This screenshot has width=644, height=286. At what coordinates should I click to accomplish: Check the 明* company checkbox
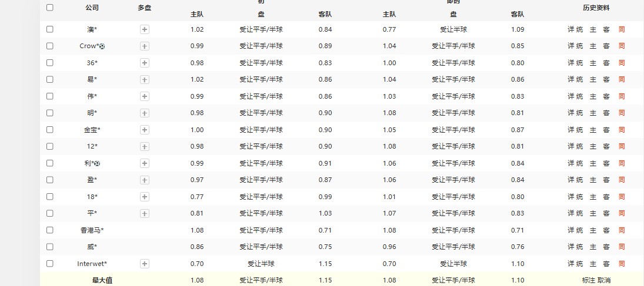pos(49,113)
